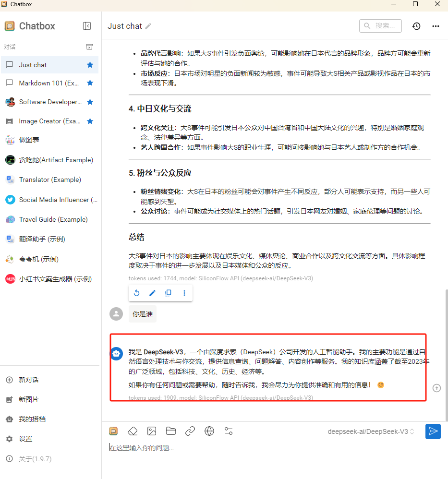Image resolution: width=448 pixels, height=479 pixels.
Task: Open 翻译助手 (示例) conversation
Action: [49, 239]
